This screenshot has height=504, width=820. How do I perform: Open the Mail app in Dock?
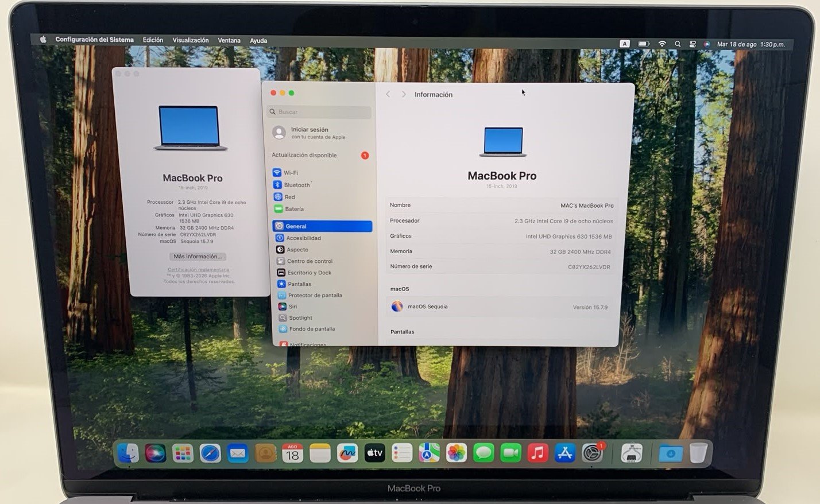237,453
